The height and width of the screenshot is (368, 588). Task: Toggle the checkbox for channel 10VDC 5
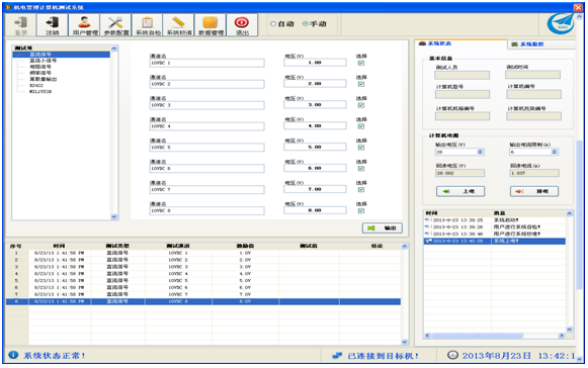[x=361, y=147]
